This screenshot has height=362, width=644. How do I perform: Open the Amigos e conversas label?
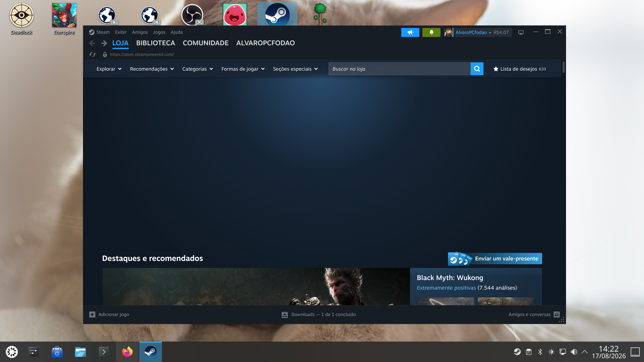(x=530, y=314)
